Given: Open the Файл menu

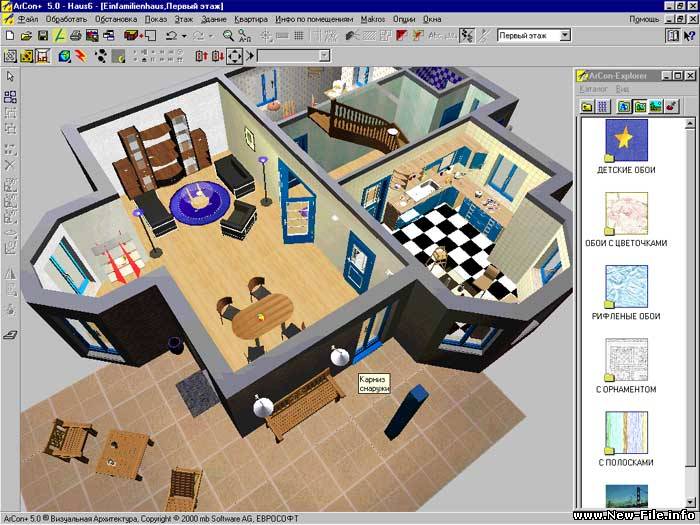Looking at the screenshot, I should point(28,19).
